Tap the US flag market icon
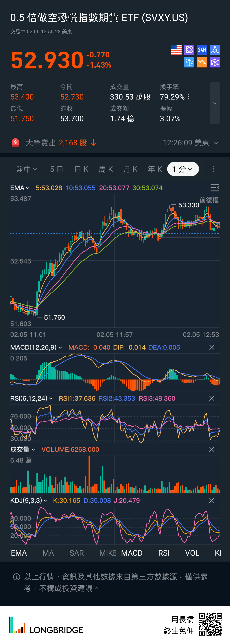Screen dimensions: 230x644 click(176, 50)
